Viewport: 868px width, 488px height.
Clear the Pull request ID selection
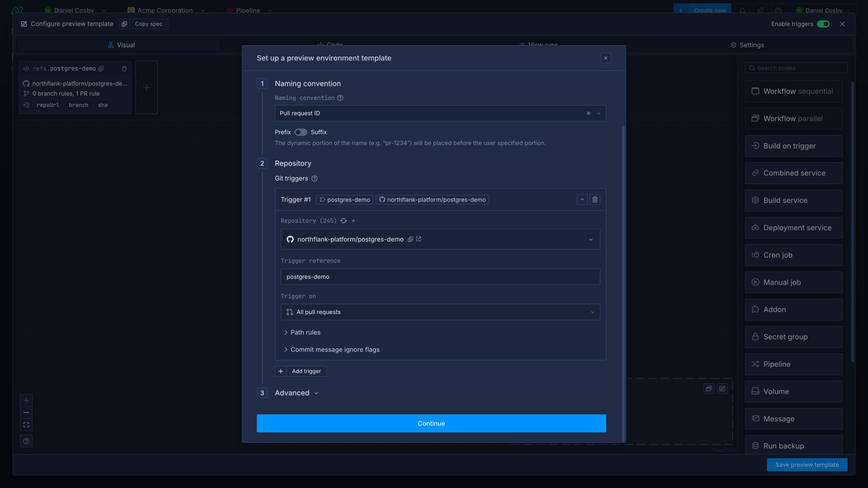tap(588, 113)
